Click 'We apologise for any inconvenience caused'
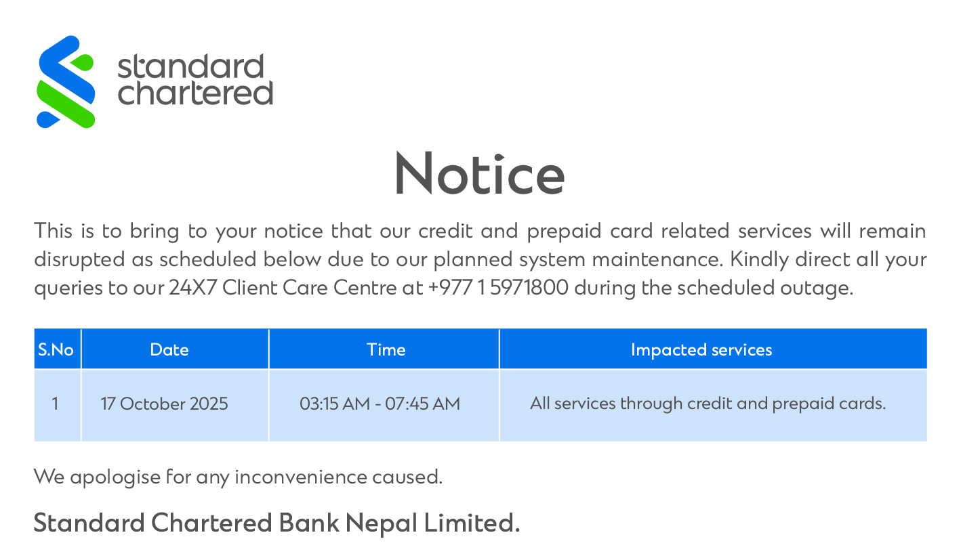The width and height of the screenshot is (961, 560). click(x=238, y=477)
